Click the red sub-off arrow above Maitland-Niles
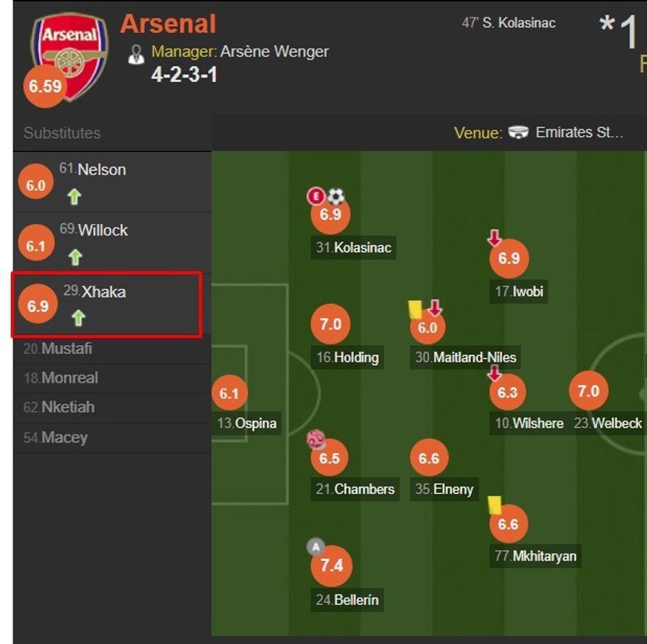 435,306
